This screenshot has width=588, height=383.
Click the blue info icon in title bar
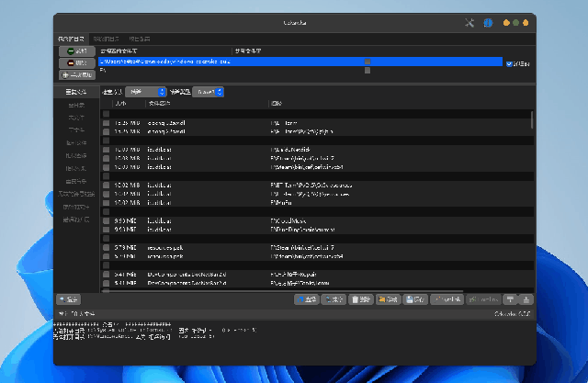(489, 22)
